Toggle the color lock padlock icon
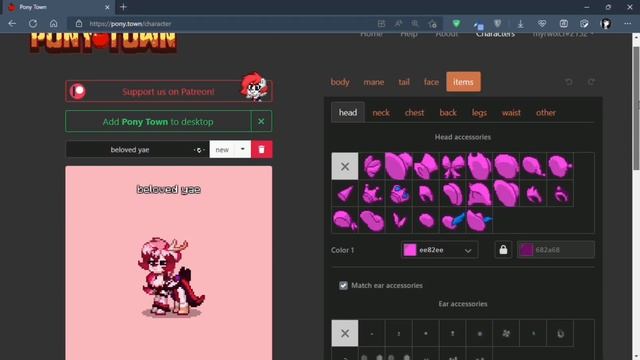The width and height of the screenshot is (640, 360). 503,250
